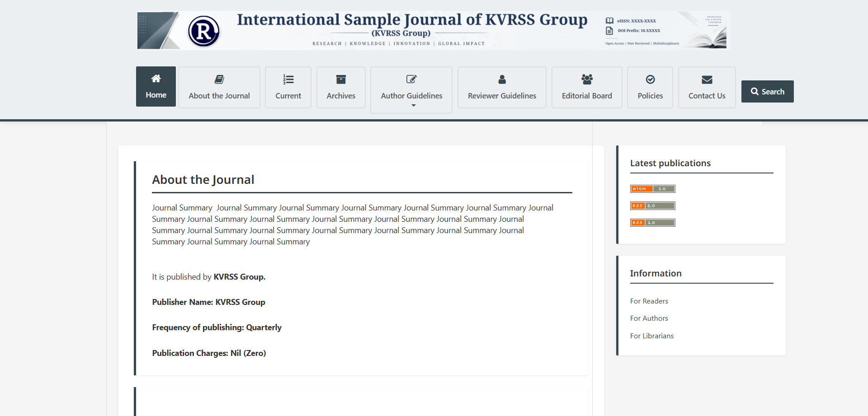Click the envelope icon above Contact Us
Screen dimensions: 868x416
[707, 79]
